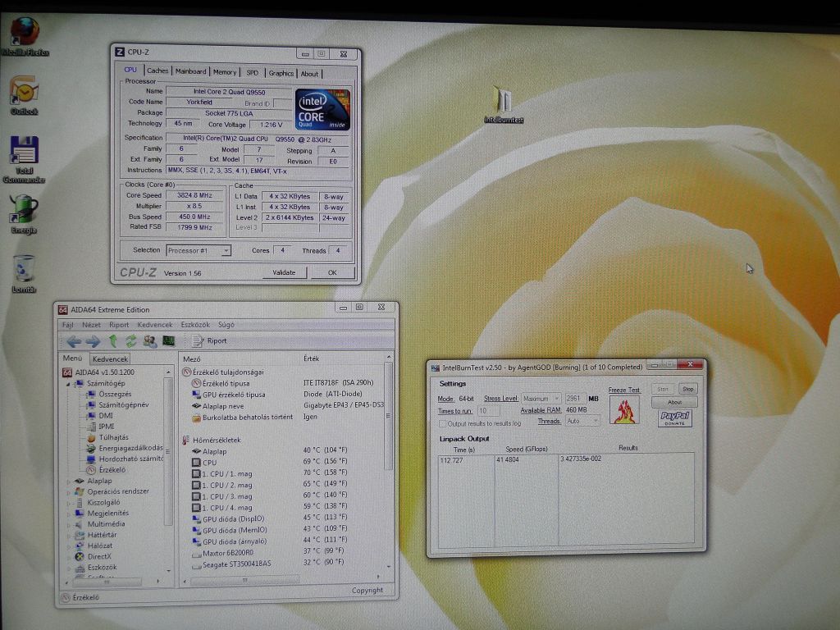The image size is (840, 630).
Task: Open the Processor #1 selection dropdown
Action: coord(199,250)
